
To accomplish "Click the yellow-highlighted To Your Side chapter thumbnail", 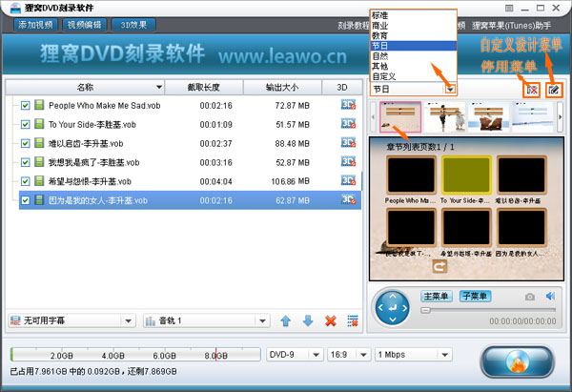I will [466, 175].
